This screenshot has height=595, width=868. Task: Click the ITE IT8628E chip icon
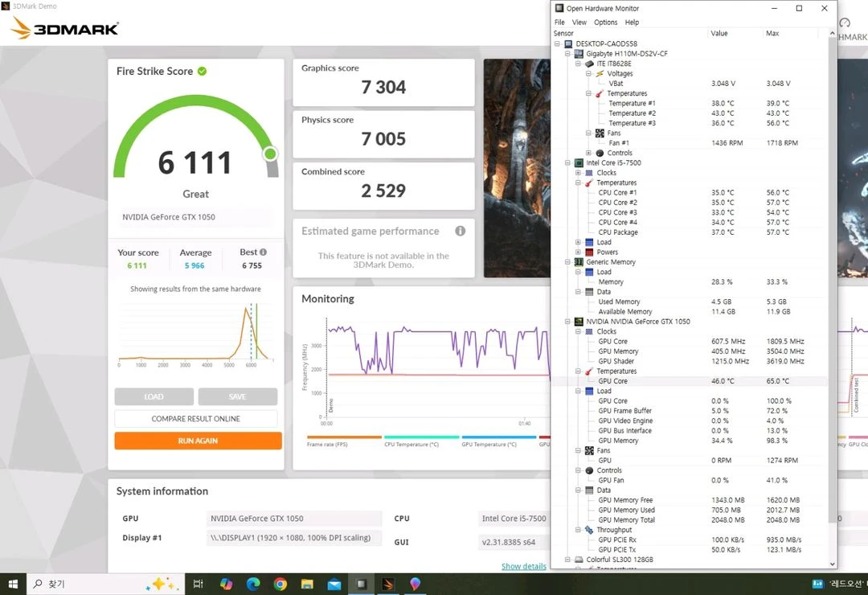[x=590, y=64]
